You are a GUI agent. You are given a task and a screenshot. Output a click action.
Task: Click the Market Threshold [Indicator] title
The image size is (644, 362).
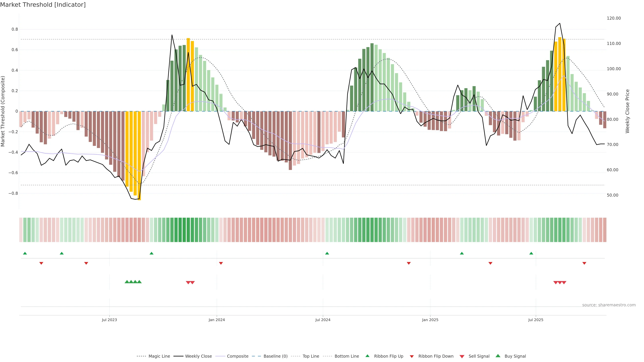click(x=43, y=5)
